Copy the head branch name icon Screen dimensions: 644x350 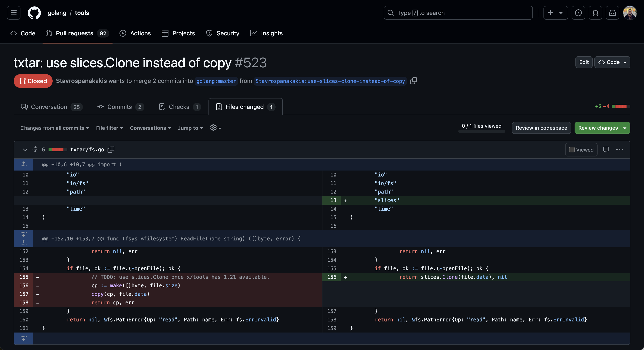(414, 81)
